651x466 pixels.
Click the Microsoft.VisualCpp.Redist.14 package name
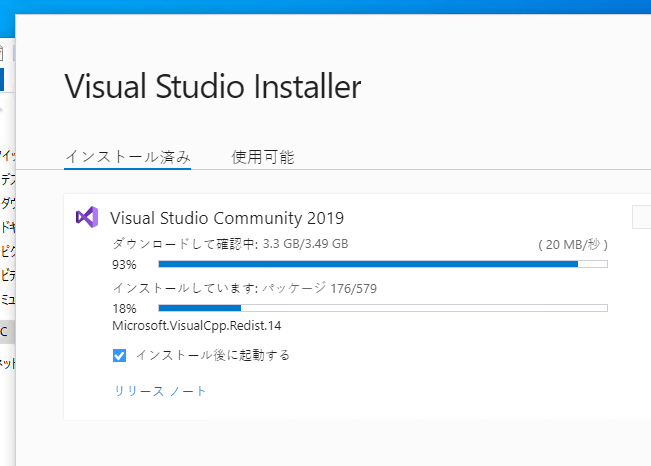tap(196, 326)
